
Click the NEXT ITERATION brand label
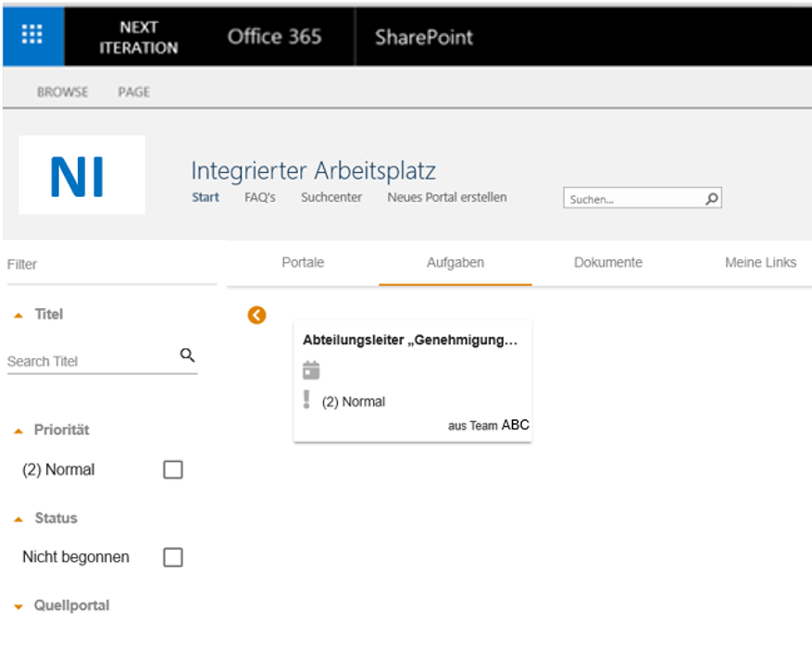coord(139,37)
